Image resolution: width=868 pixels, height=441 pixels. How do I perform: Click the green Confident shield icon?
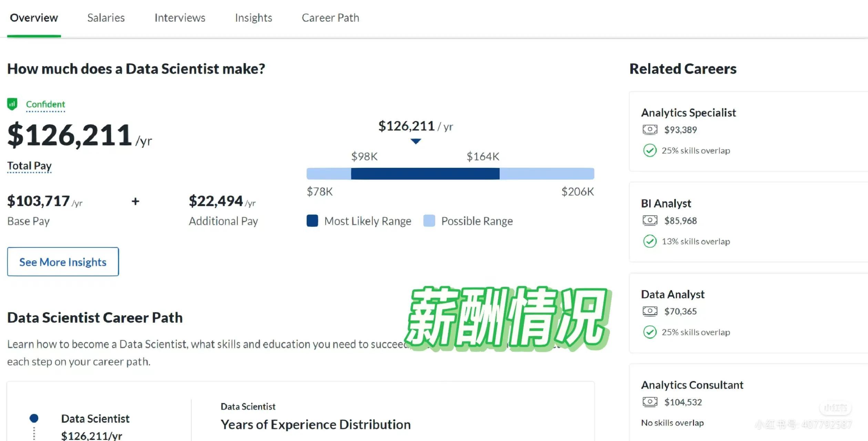[12, 104]
